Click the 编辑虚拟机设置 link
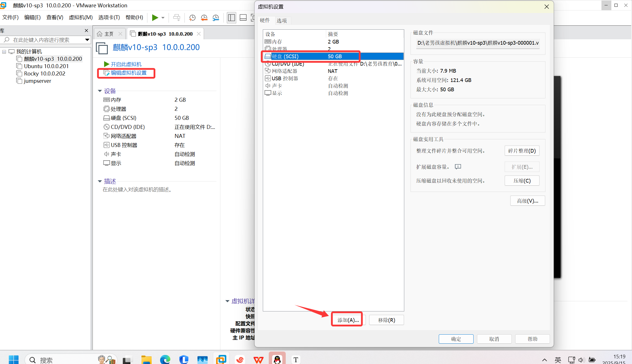 pos(128,73)
